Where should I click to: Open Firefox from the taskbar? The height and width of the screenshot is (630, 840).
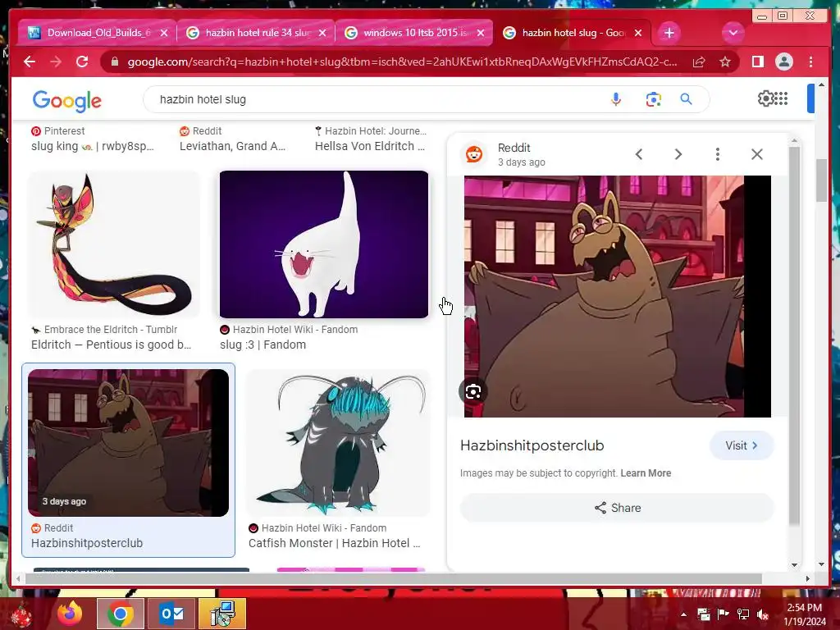click(x=70, y=614)
